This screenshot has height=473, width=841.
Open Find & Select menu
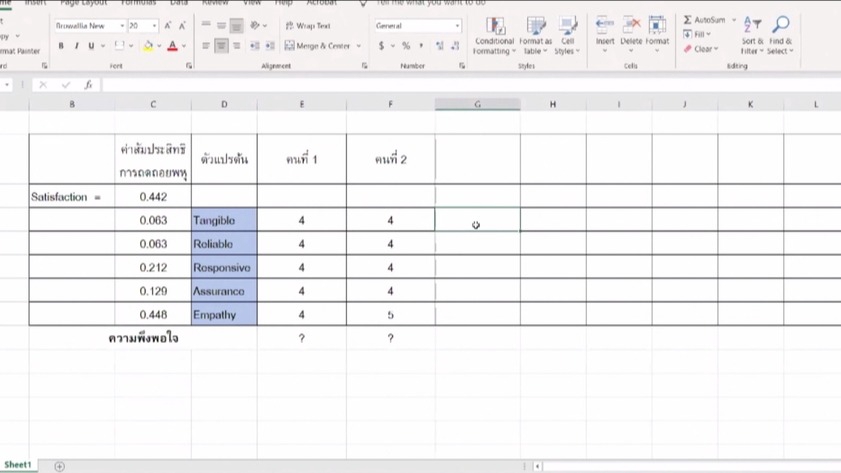(780, 35)
